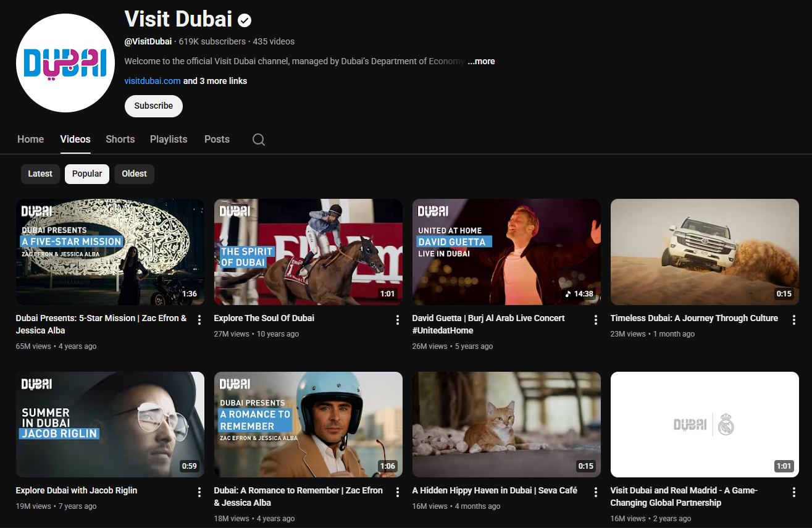Click the '7 years ago' upload date
Image resolution: width=812 pixels, height=528 pixels.
click(78, 506)
